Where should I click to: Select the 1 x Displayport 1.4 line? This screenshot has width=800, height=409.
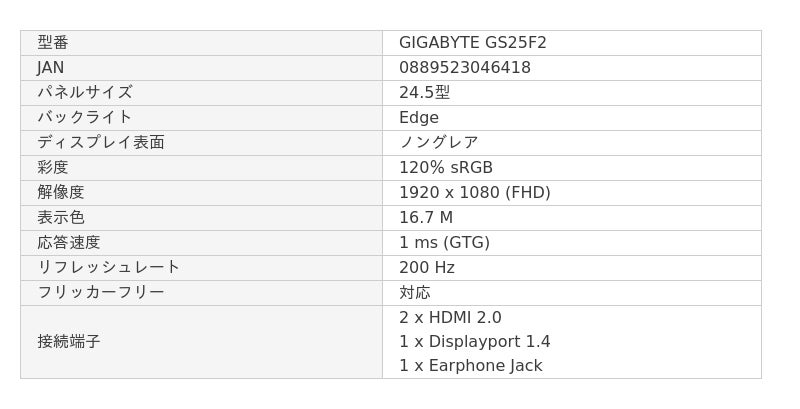coord(474,342)
